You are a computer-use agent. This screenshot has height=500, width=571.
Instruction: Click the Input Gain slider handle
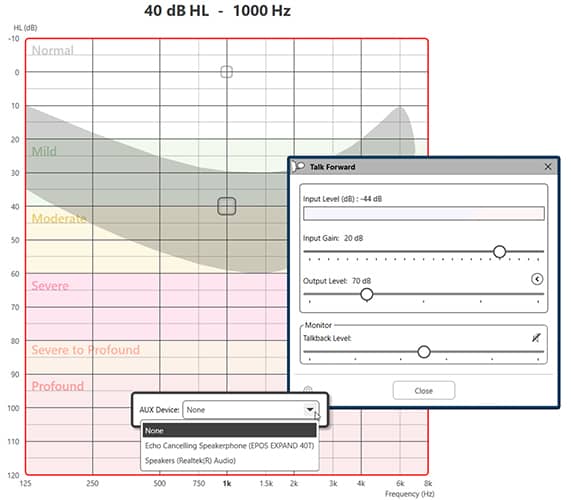pyautogui.click(x=499, y=251)
